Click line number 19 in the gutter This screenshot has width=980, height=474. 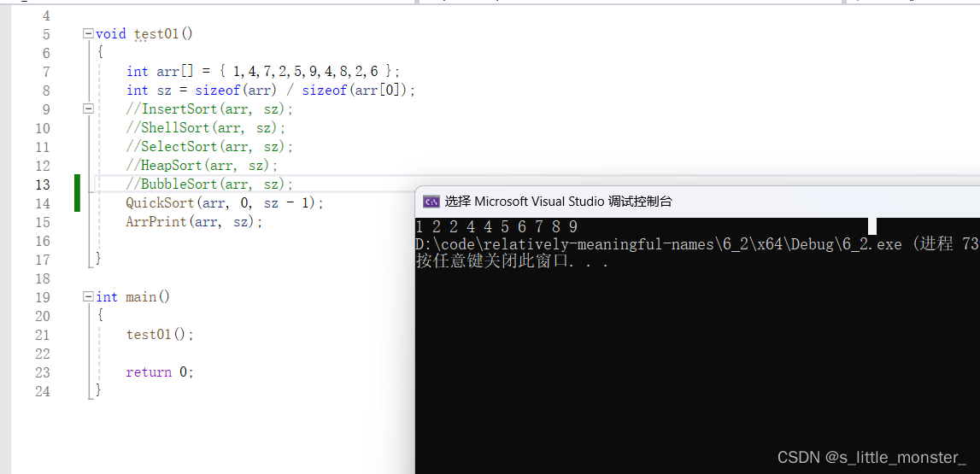43,296
